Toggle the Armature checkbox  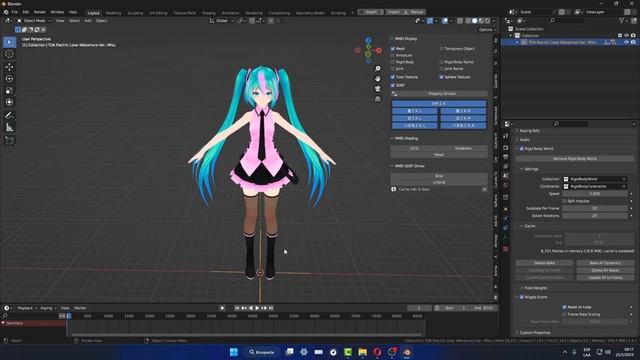393,55
